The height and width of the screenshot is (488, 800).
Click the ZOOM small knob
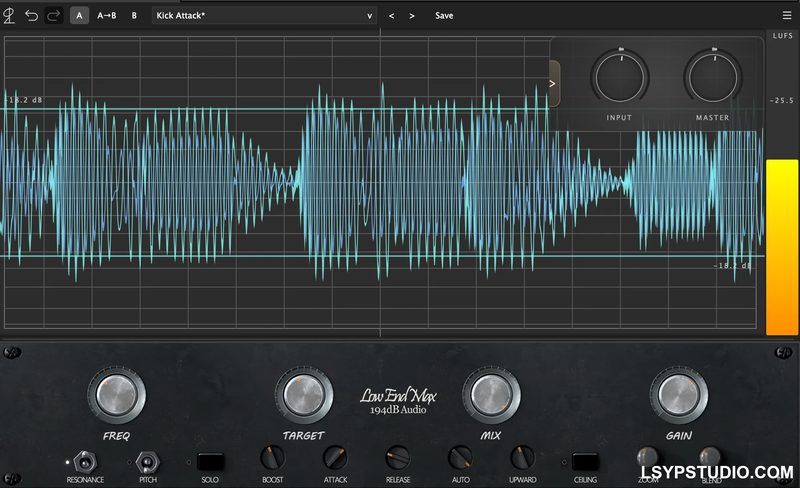647,456
